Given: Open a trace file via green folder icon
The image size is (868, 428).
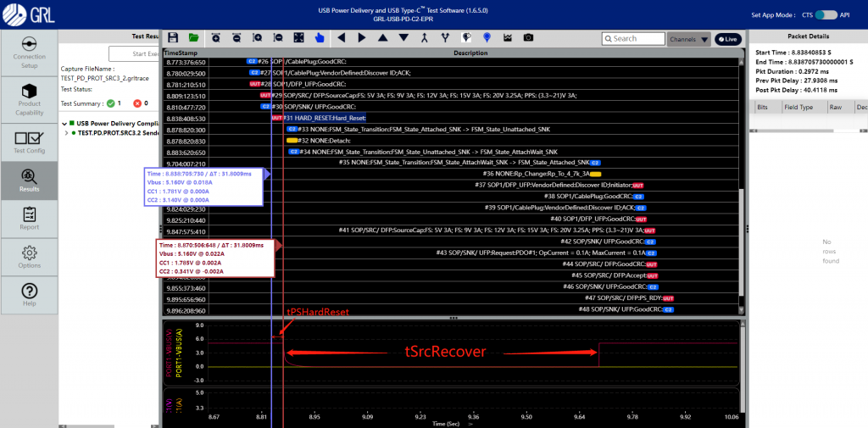Looking at the screenshot, I should (194, 37).
